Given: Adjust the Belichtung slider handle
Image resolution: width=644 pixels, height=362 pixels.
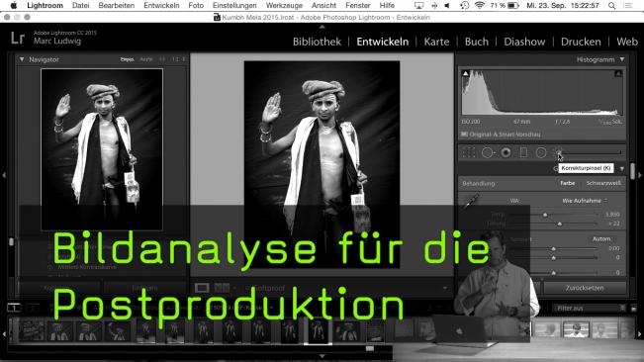Looking at the screenshot, I should (553, 248).
